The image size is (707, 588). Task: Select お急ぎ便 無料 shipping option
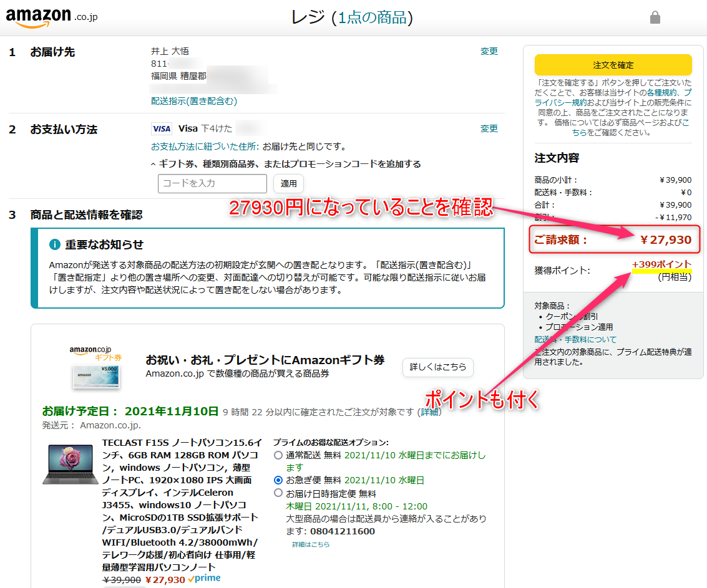(x=278, y=480)
